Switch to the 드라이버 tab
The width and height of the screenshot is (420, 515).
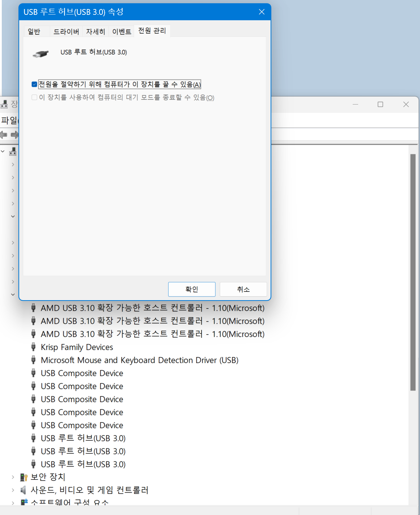66,32
